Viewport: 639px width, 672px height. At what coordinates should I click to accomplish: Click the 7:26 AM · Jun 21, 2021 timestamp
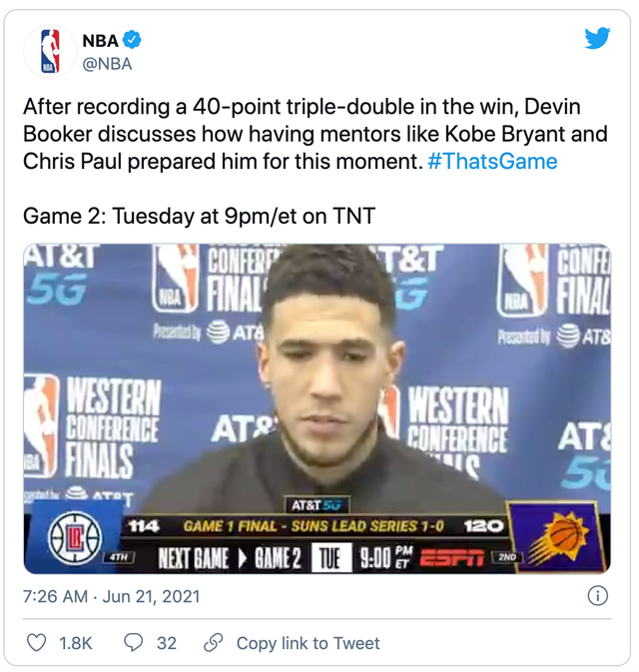111,596
